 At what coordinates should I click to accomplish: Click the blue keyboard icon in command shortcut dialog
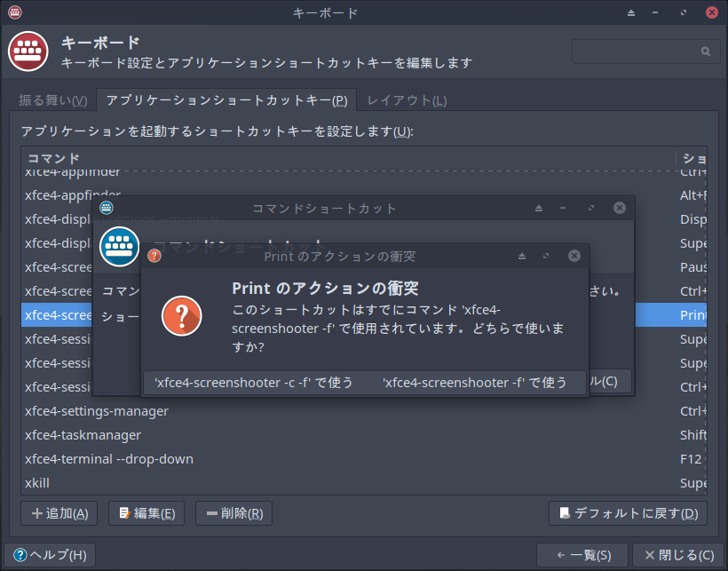(119, 247)
